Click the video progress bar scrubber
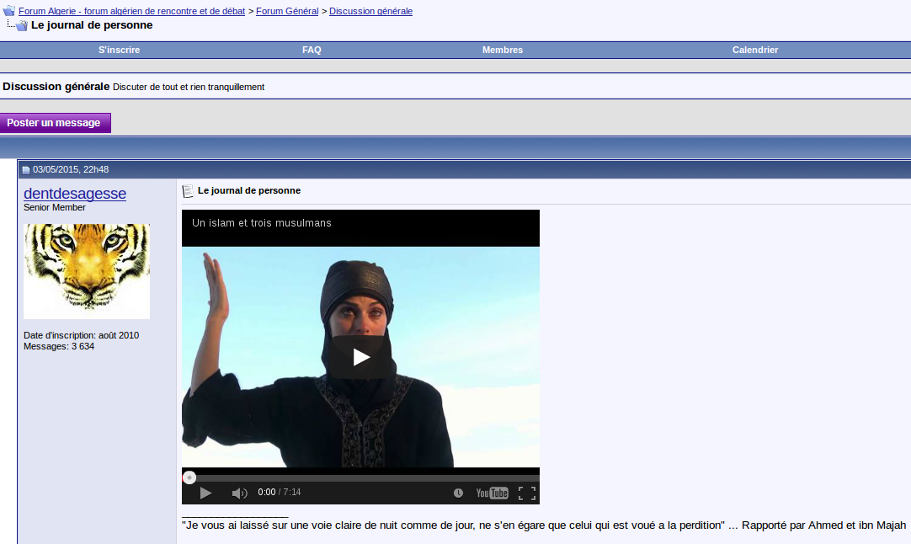The image size is (911, 544). point(189,478)
